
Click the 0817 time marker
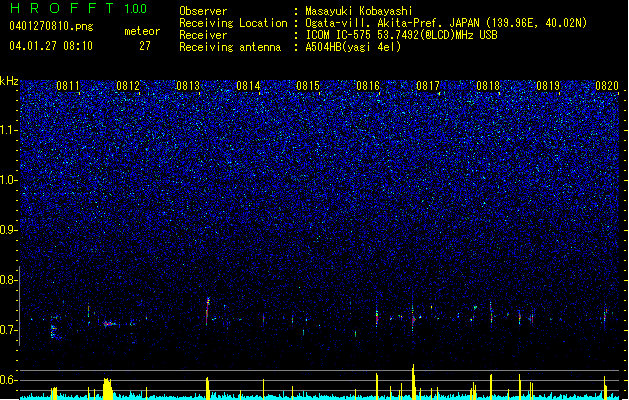[x=428, y=86]
